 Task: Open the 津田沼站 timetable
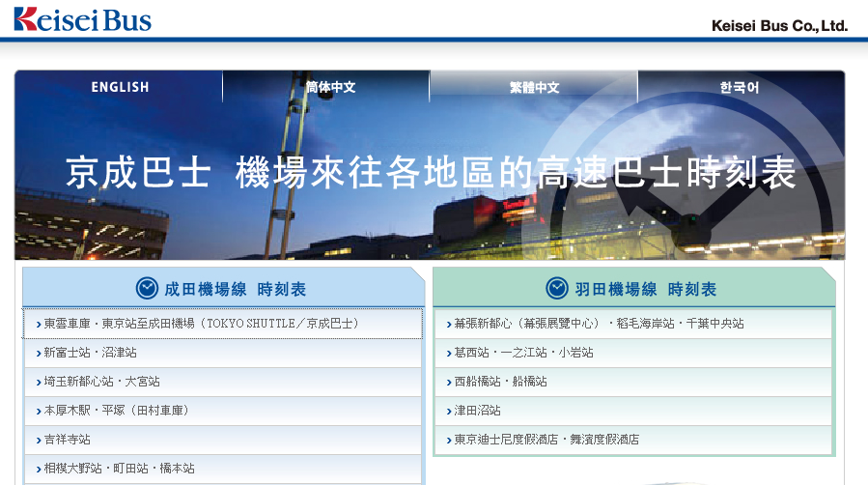click(633, 411)
